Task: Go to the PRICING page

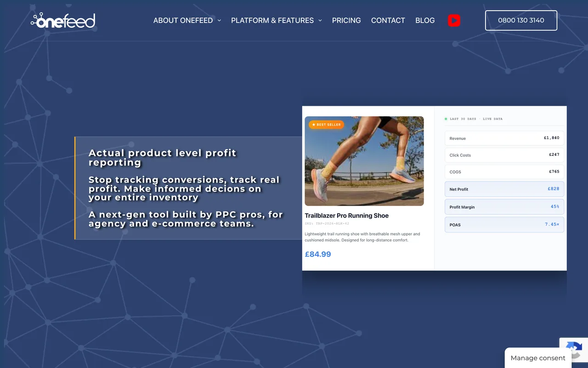Action: coord(346,20)
